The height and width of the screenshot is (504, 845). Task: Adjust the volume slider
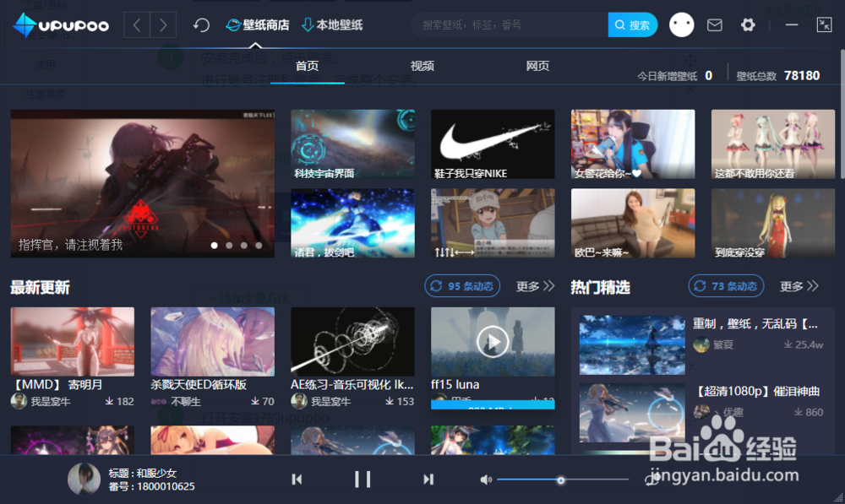tap(563, 480)
